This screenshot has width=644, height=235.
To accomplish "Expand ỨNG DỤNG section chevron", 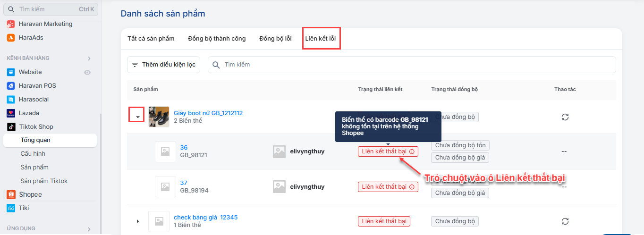I will (89, 229).
